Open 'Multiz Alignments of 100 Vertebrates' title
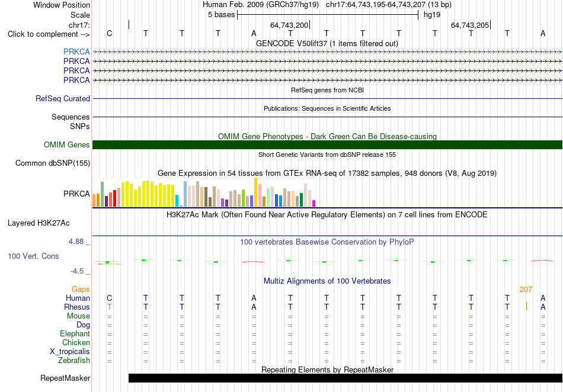 pyautogui.click(x=327, y=281)
